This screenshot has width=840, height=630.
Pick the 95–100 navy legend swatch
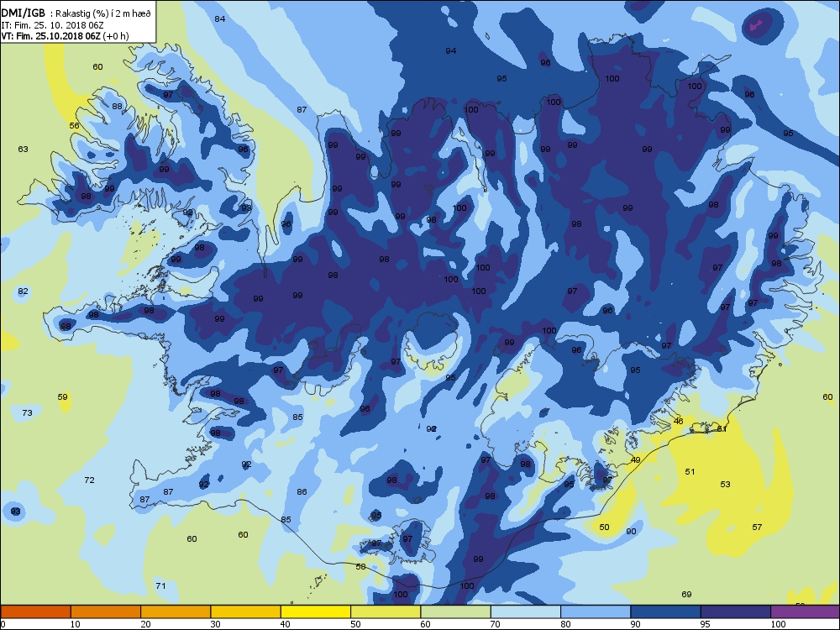[736, 612]
